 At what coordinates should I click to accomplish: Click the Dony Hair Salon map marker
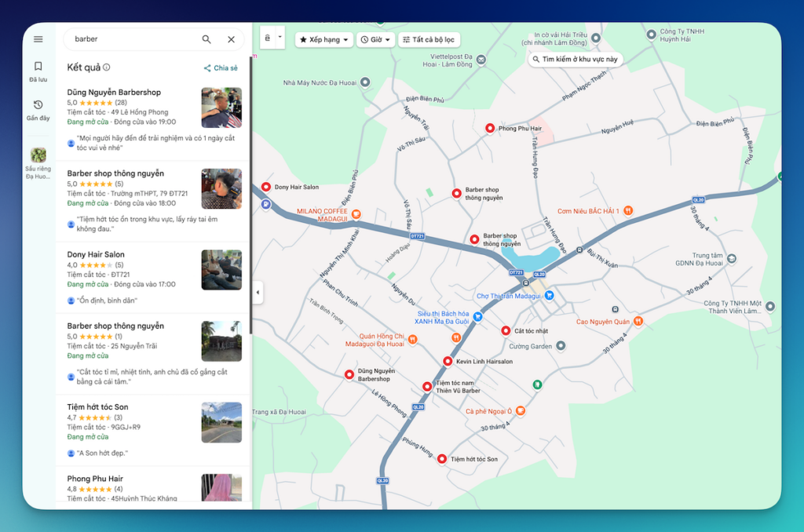pos(265,187)
